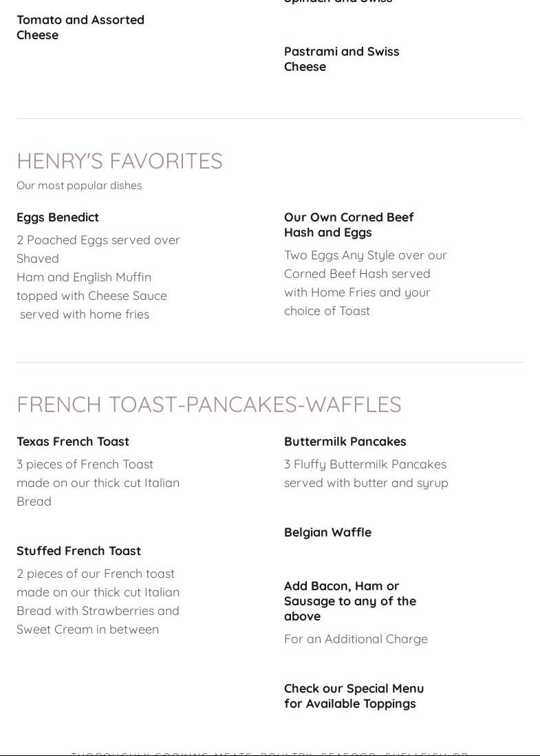540x756 pixels.
Task: Select the Pastrami and Swiss Cheese item
Action: tap(341, 59)
